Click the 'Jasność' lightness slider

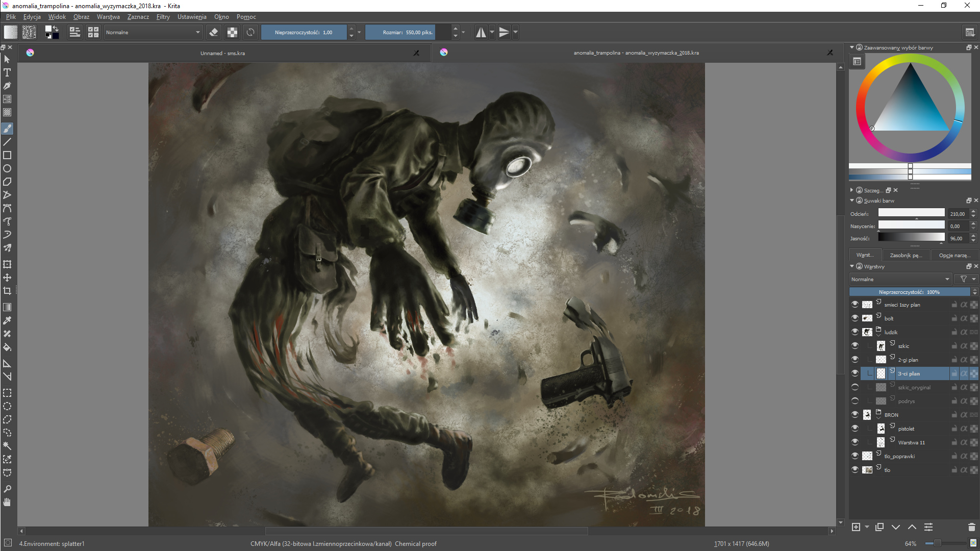pyautogui.click(x=911, y=238)
